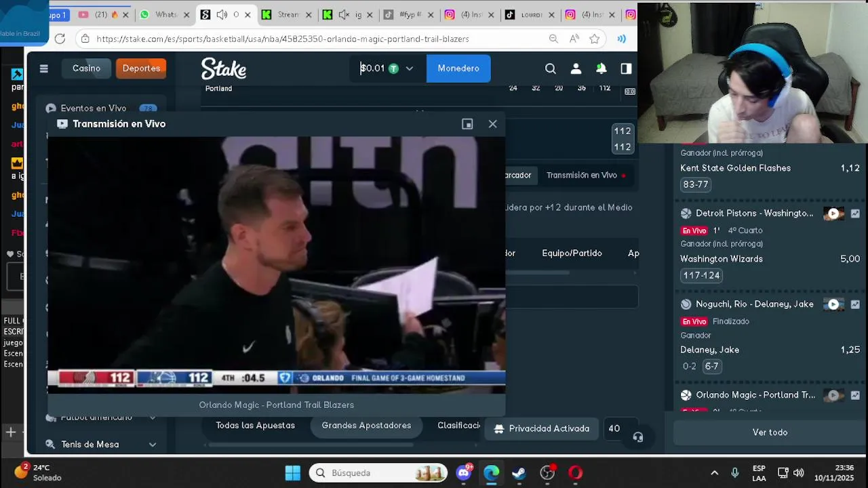Open the Windows Start menu
The width and height of the screenshot is (868, 488).
point(293,472)
